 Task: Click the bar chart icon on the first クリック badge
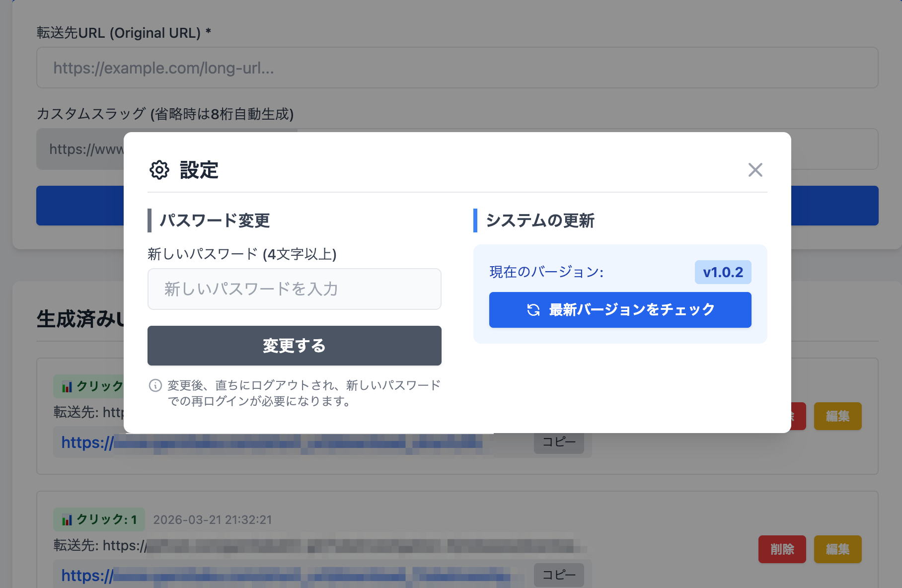(67, 386)
